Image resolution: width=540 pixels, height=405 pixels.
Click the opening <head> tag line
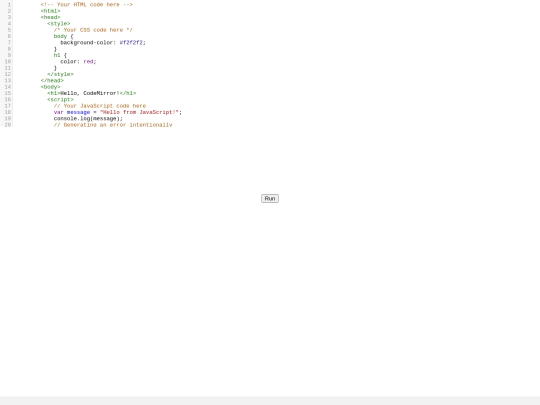tap(50, 17)
